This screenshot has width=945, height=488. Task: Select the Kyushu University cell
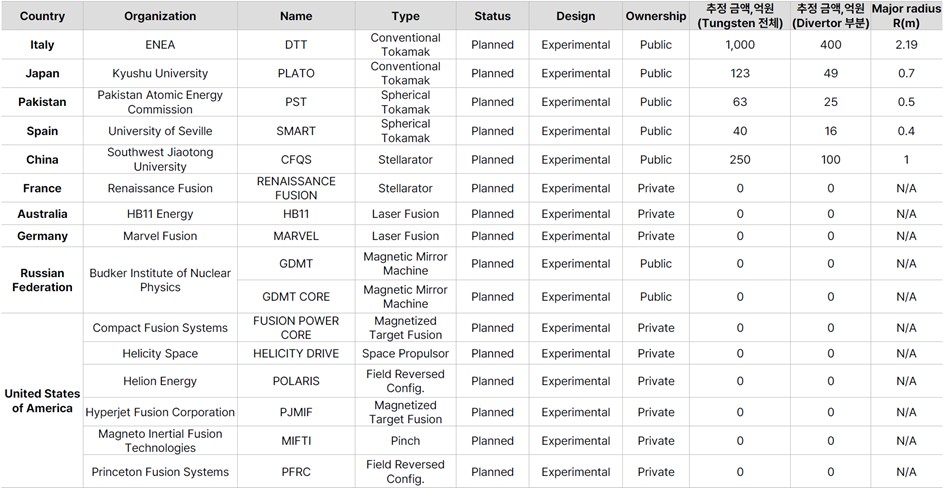160,74
